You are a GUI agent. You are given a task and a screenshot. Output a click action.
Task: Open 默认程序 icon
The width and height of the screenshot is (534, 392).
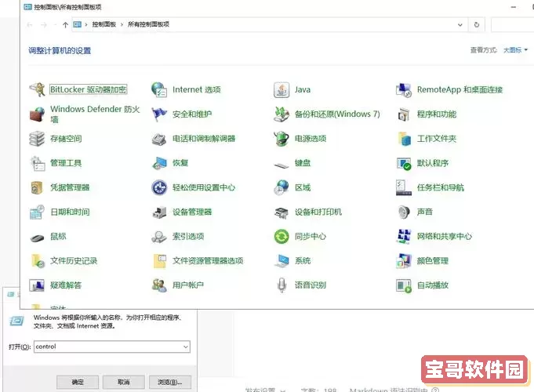[404, 163]
